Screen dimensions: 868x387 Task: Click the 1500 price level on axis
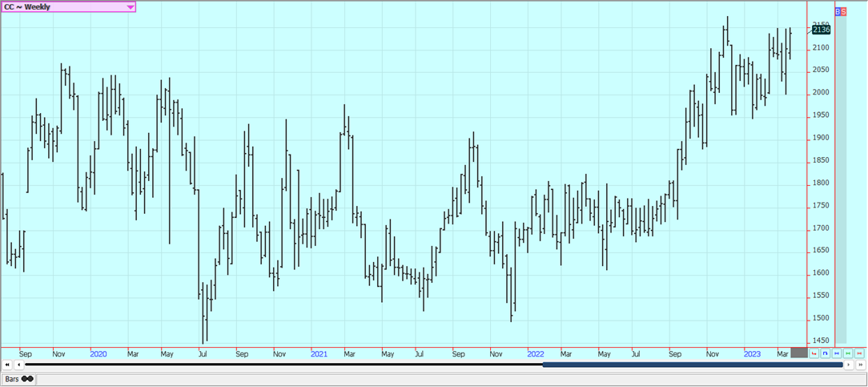pyautogui.click(x=821, y=318)
